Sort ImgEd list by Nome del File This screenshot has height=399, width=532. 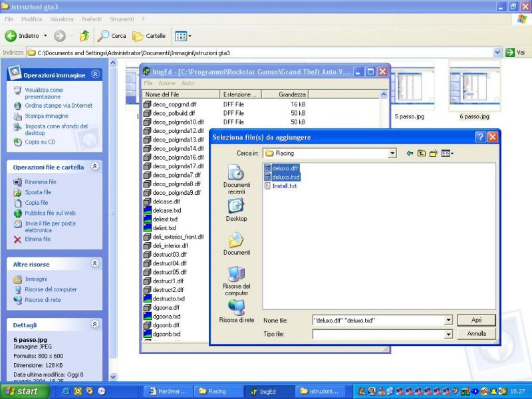(181, 94)
